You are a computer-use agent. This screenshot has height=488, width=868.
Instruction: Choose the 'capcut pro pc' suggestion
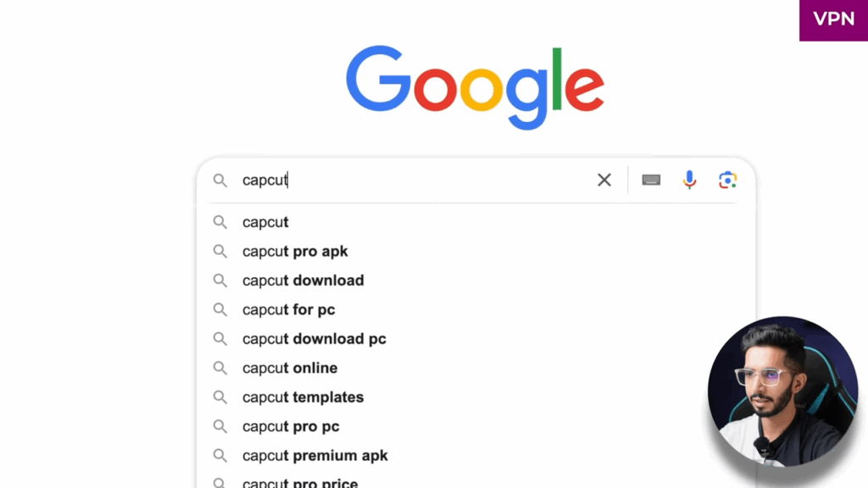pos(291,426)
